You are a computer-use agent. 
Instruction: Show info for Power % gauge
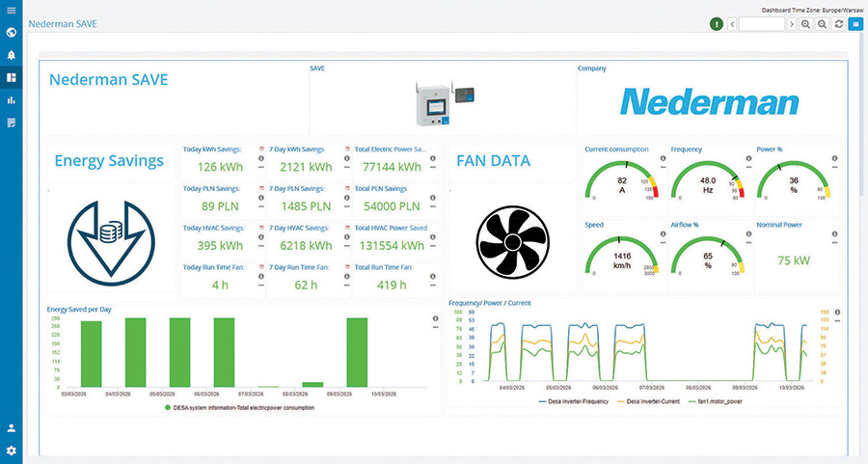coord(834,158)
